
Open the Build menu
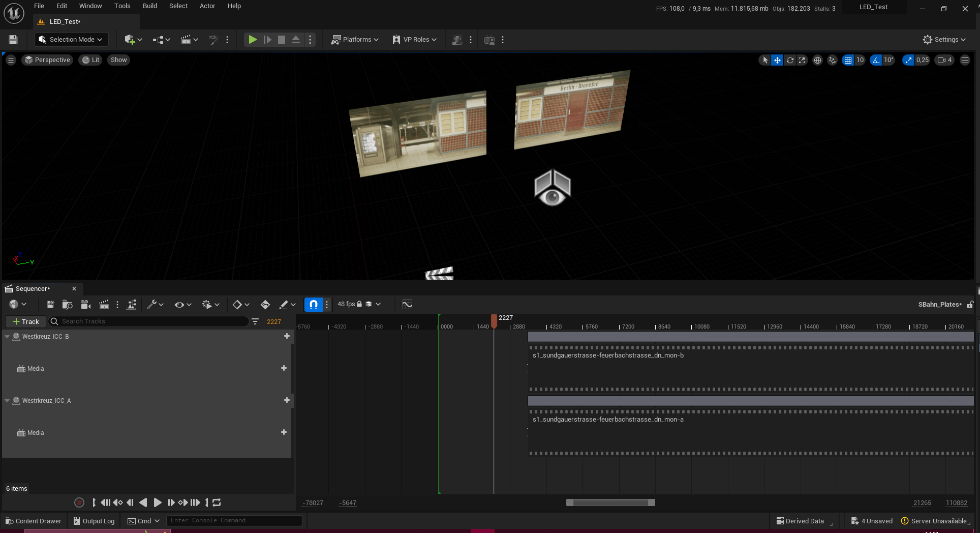pos(149,6)
